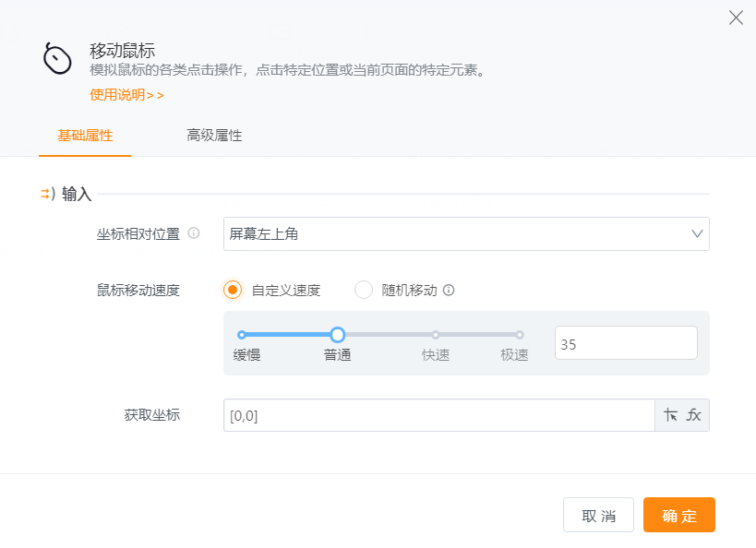Click the mouse icon in the header
Viewport: 756px width, 548px height.
[x=57, y=59]
